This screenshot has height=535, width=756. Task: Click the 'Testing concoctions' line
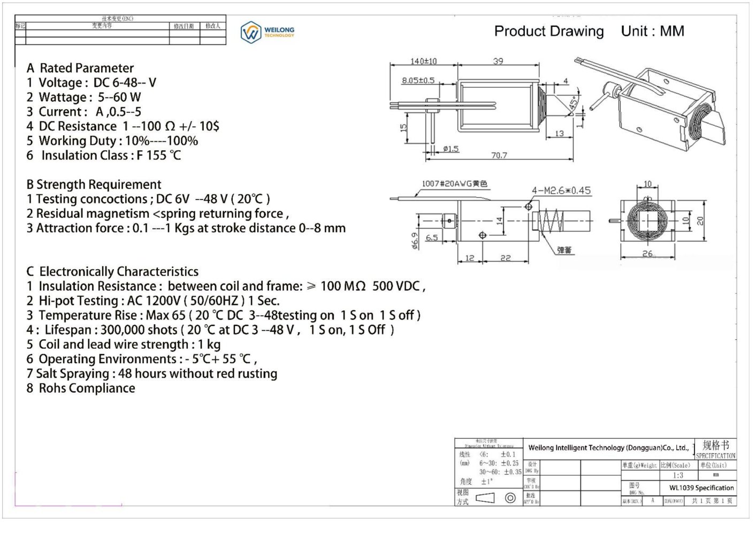click(148, 199)
